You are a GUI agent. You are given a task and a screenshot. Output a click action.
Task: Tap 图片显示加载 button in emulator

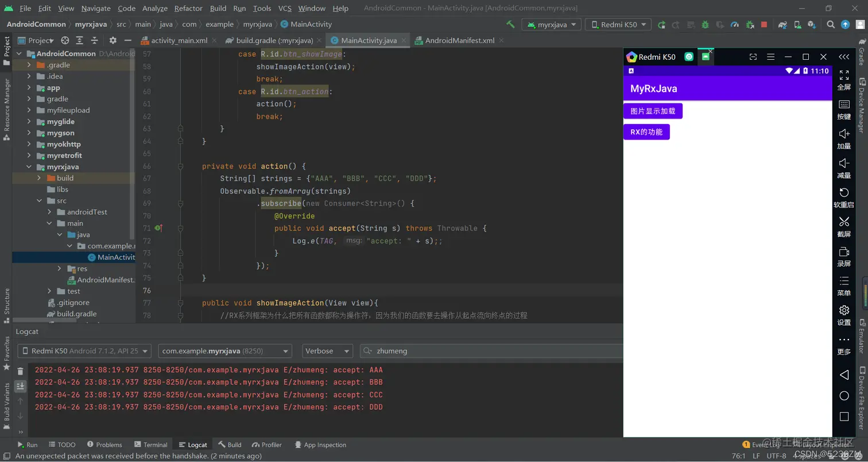click(x=653, y=111)
